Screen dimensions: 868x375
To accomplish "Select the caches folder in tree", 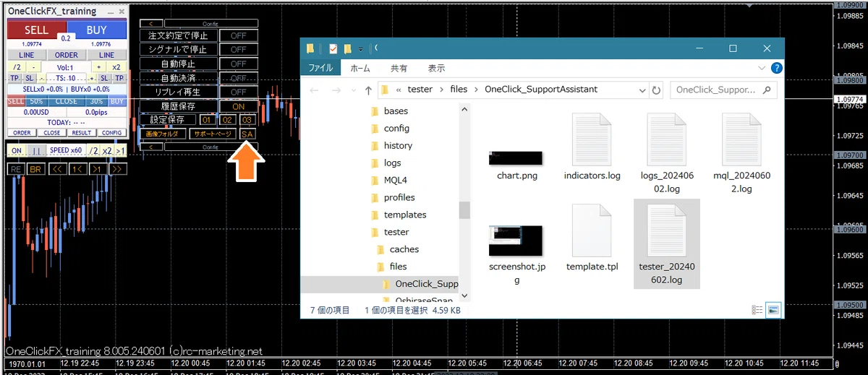I will pyautogui.click(x=404, y=249).
